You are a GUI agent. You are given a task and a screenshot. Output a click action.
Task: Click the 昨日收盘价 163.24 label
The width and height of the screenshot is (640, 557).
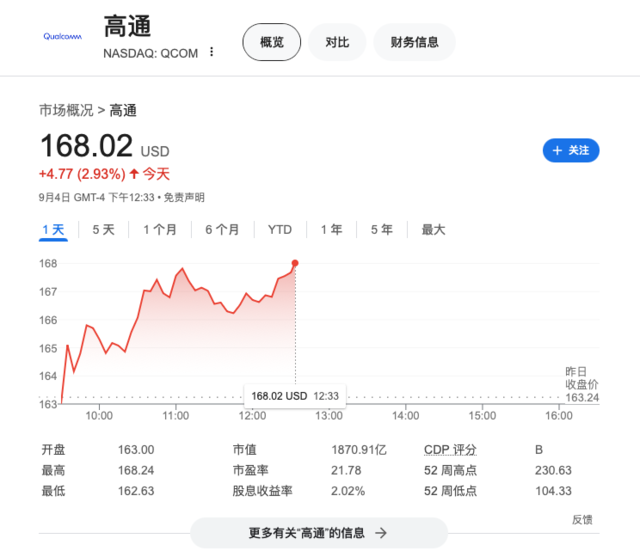click(582, 384)
